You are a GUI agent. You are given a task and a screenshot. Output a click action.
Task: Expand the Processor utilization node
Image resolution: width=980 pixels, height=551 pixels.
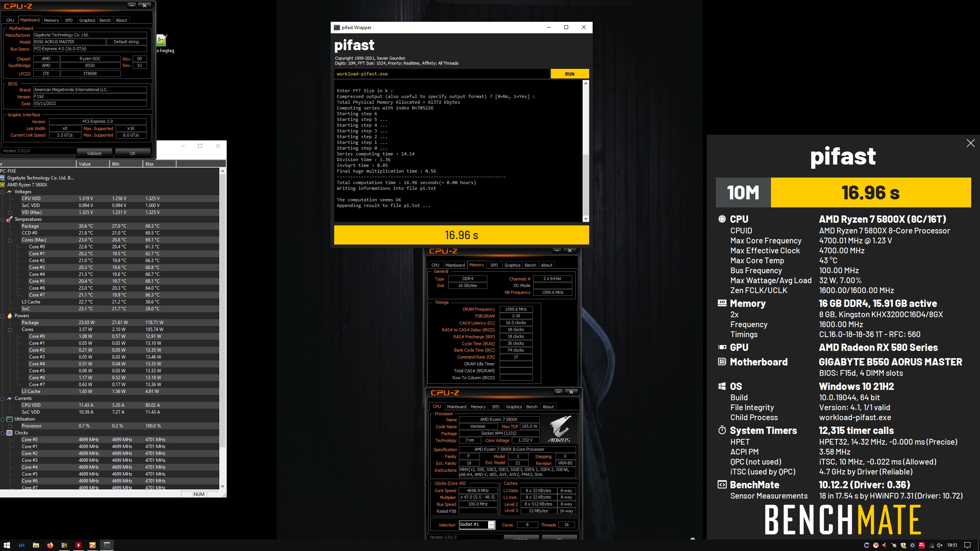pyautogui.click(x=10, y=426)
